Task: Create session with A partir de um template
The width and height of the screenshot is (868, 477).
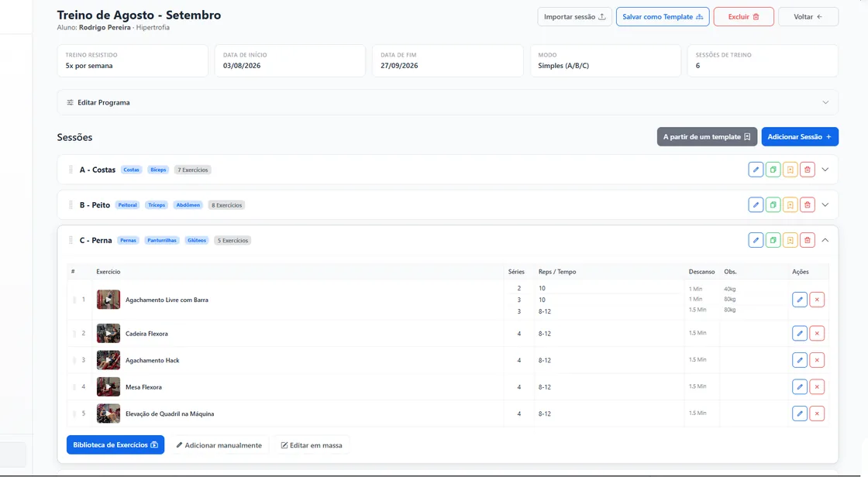Action: 707,137
